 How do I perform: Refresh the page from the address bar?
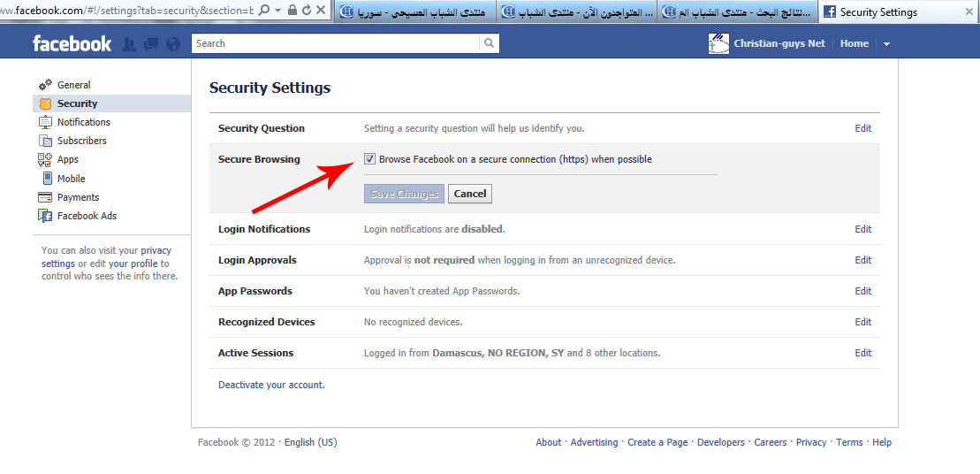coord(307,11)
